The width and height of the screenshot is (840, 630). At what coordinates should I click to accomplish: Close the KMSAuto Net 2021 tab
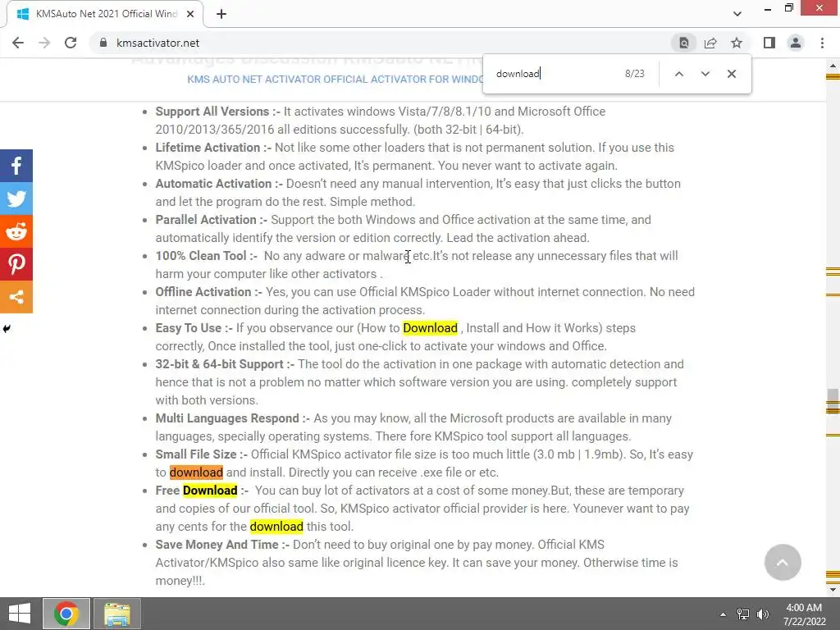point(190,14)
